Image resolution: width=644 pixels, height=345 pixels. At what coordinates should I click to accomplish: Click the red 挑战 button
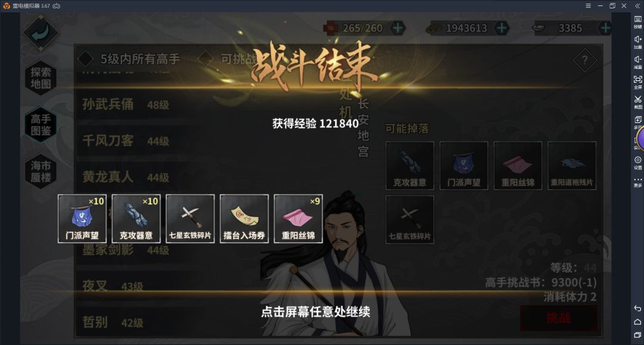tap(558, 318)
